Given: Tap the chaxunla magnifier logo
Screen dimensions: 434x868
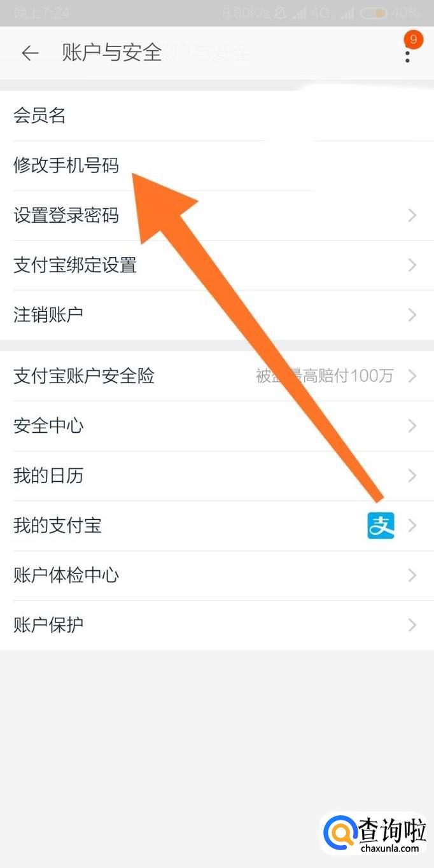Looking at the screenshot, I should [x=340, y=833].
